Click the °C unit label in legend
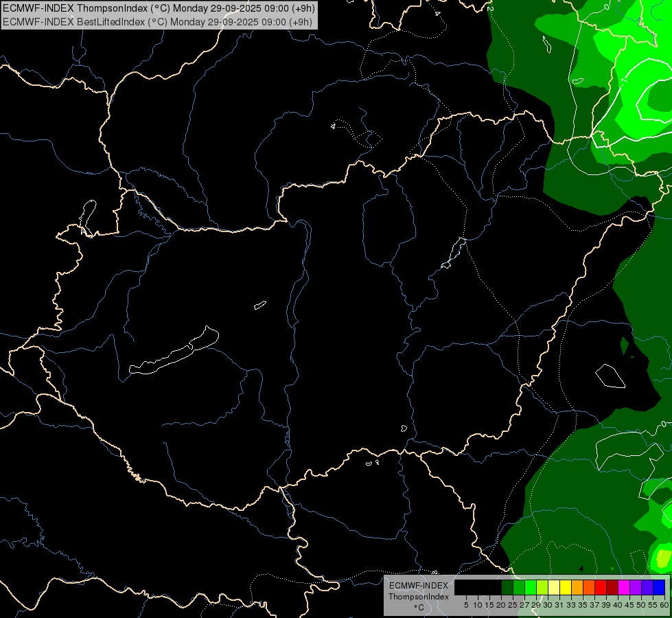This screenshot has height=618, width=672. [x=419, y=608]
